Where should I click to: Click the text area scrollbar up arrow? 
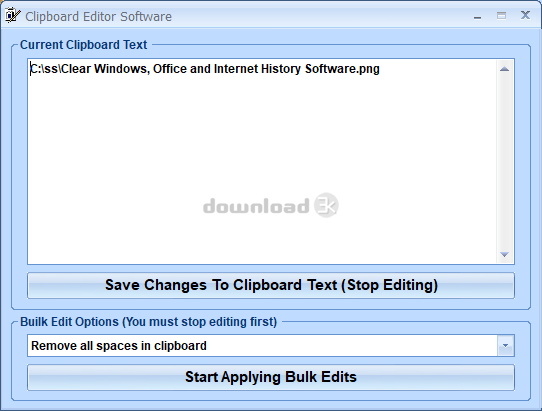[504, 69]
